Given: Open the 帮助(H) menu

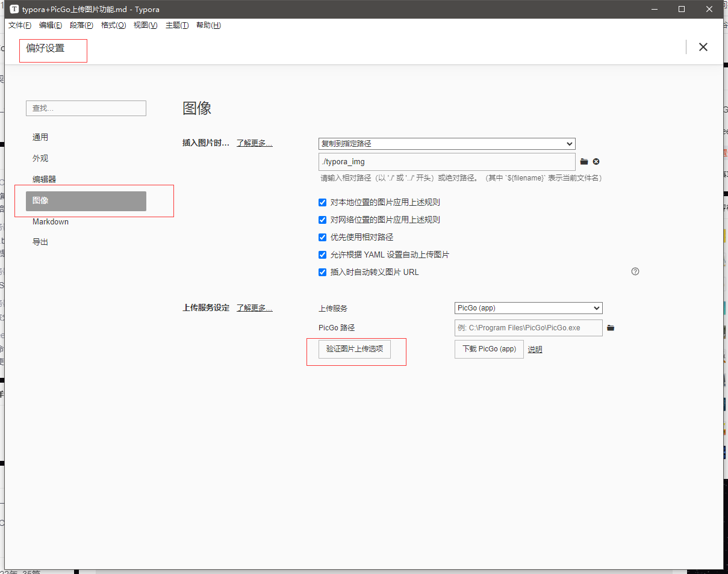Looking at the screenshot, I should click(208, 25).
